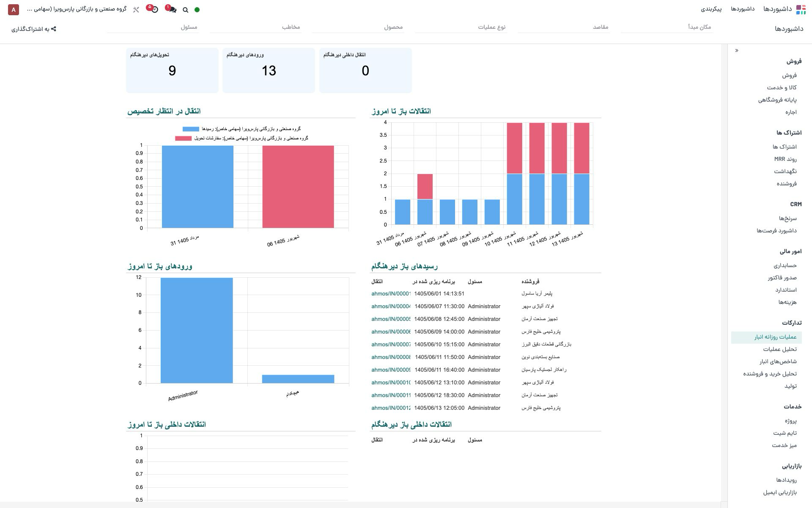The height and width of the screenshot is (508, 812).
Task: Click the user avatar A
Action: [x=14, y=9]
